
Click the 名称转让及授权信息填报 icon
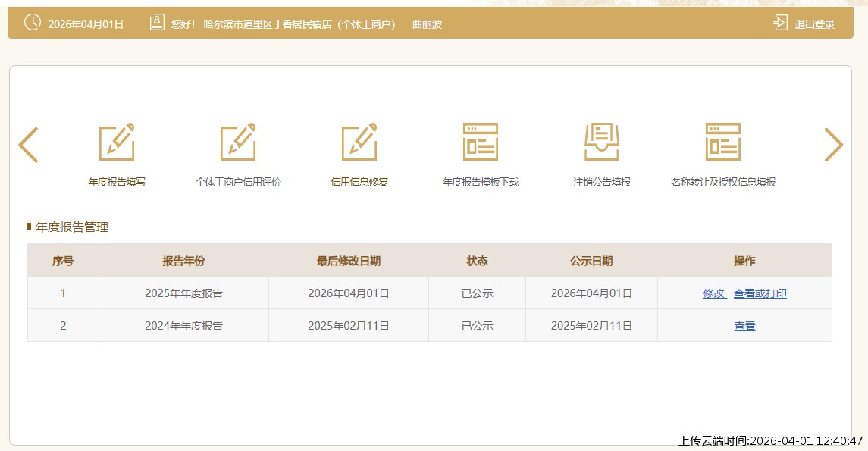[x=723, y=142]
